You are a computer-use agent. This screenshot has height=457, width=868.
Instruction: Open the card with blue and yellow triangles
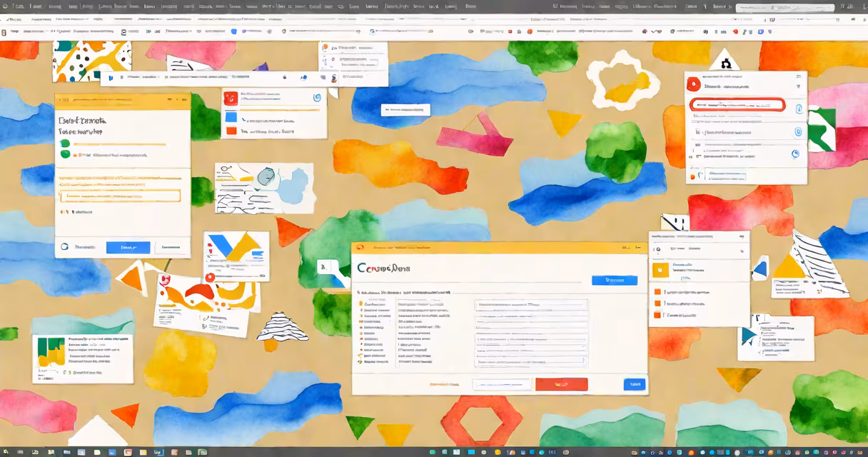pos(236,256)
